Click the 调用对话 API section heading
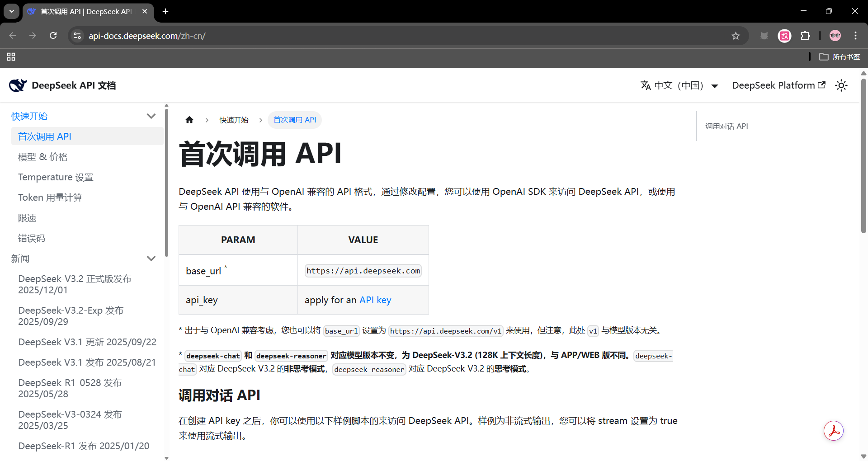Viewport: 868px width, 461px height. click(219, 395)
